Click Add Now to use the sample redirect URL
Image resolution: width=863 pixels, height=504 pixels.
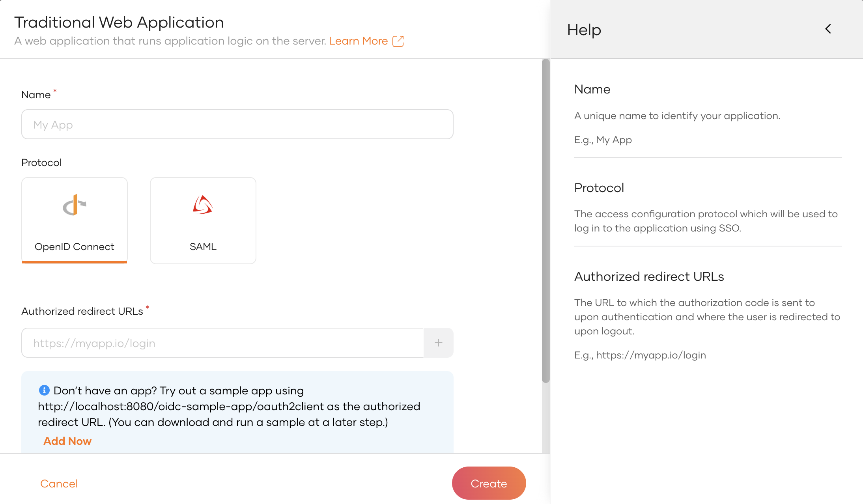(67, 441)
